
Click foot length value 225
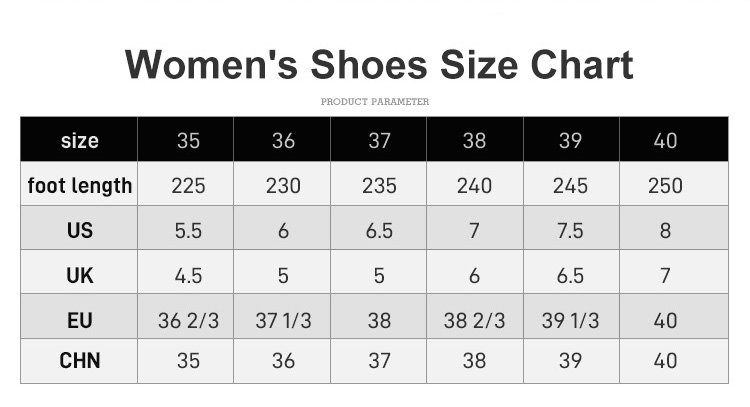[188, 185]
